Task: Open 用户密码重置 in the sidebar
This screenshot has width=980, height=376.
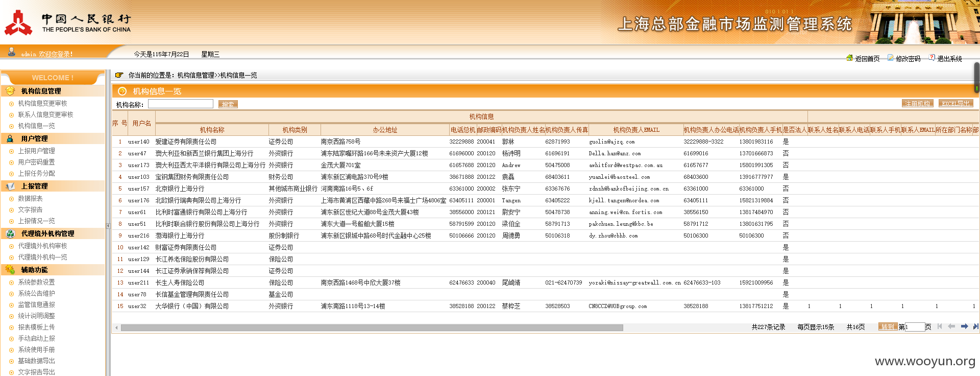Action: click(x=37, y=162)
